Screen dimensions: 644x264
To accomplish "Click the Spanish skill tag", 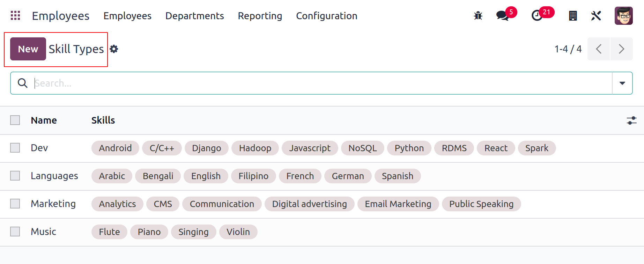I will [x=398, y=176].
